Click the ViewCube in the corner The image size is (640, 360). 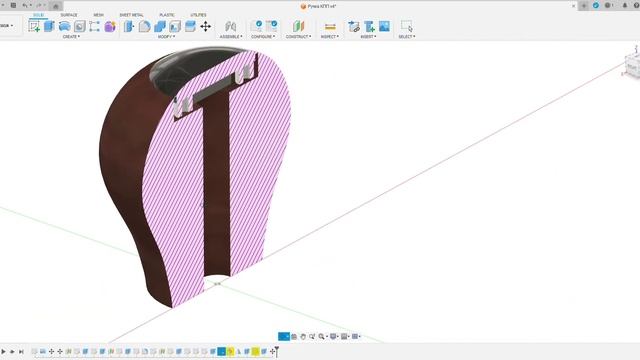tap(632, 65)
